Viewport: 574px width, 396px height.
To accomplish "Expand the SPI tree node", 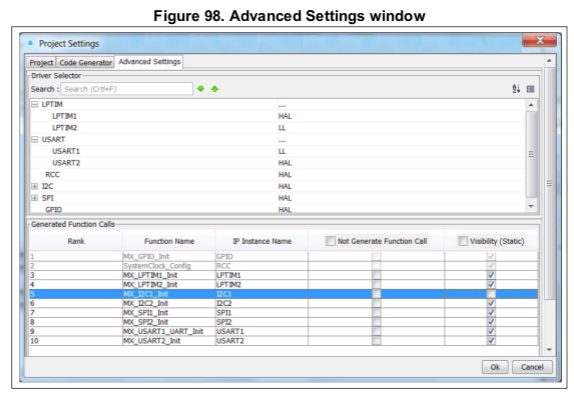I will [35, 198].
